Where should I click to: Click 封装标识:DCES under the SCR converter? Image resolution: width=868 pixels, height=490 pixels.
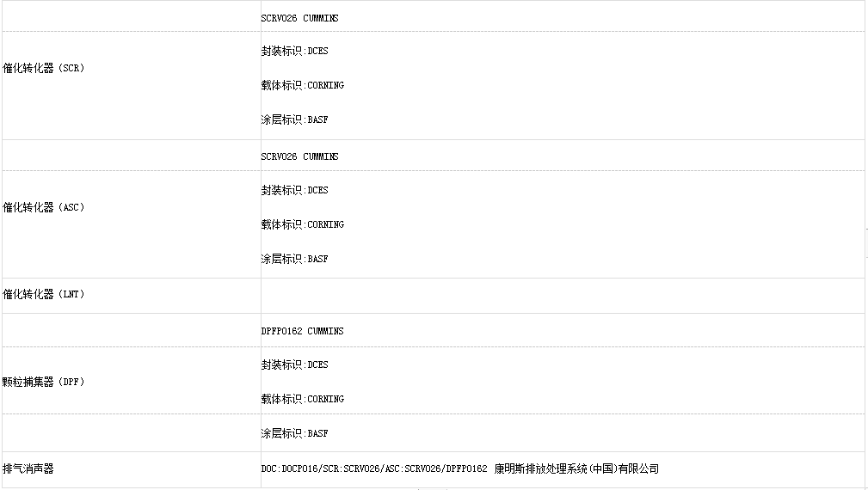click(x=294, y=51)
